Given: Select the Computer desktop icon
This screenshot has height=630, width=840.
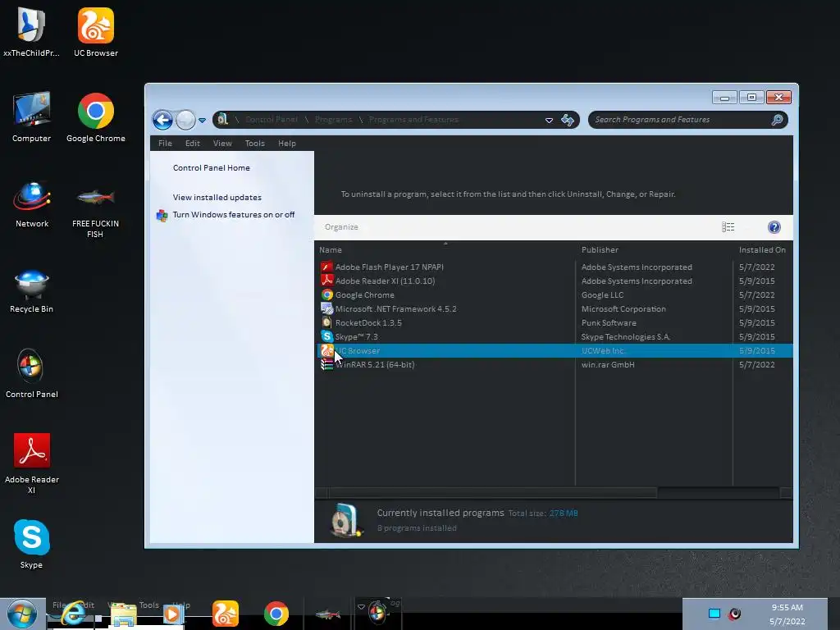Looking at the screenshot, I should point(32,118).
